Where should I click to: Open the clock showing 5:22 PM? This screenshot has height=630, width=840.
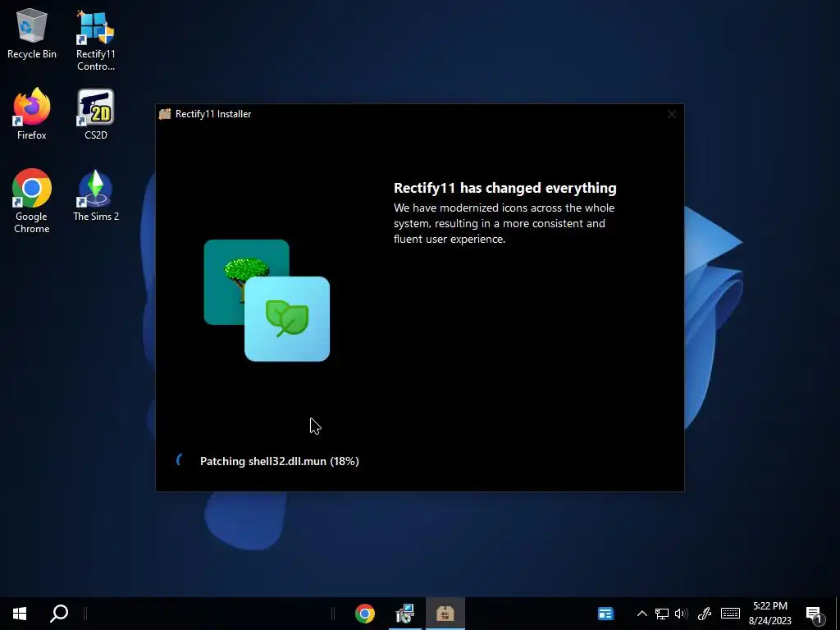(769, 614)
